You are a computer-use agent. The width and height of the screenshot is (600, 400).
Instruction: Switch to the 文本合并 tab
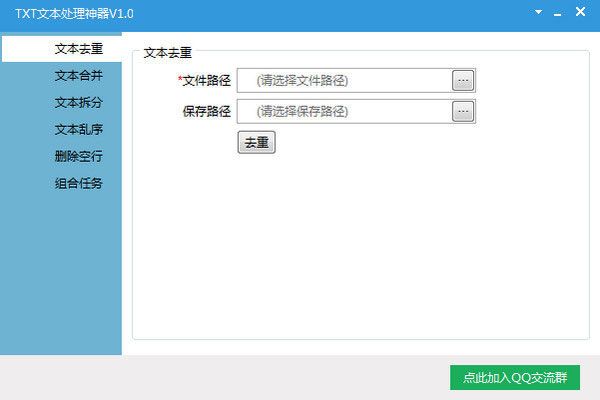(x=78, y=76)
